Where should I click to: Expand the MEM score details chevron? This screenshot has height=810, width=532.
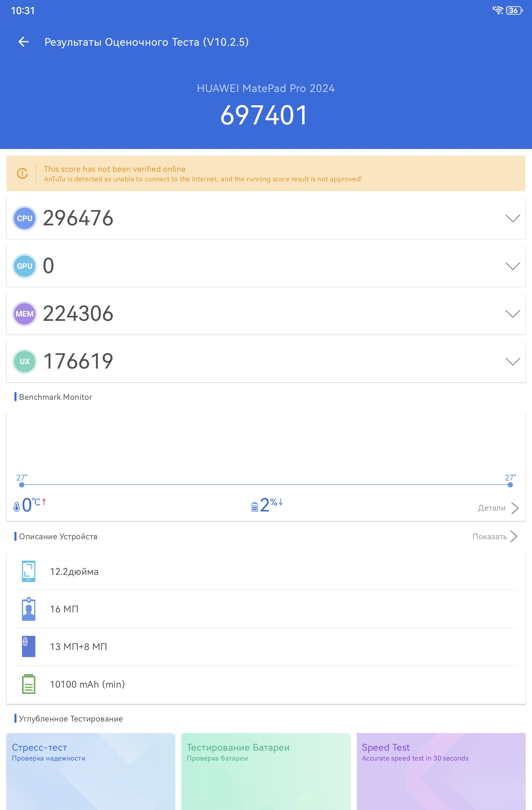[x=513, y=314]
